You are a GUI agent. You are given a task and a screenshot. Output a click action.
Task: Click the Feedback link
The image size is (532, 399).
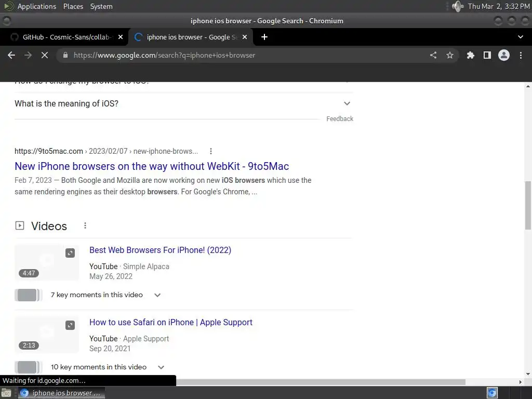pos(340,119)
